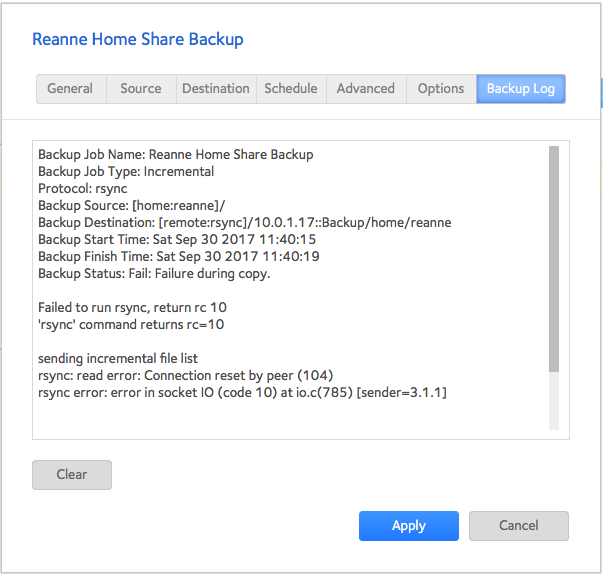Open the Advanced tab
The image size is (603, 575).
(x=366, y=89)
